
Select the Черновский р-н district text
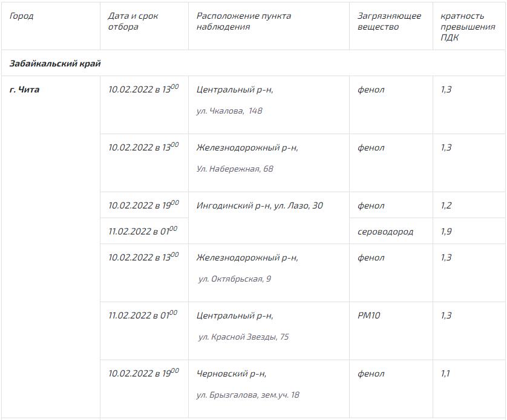231,374
